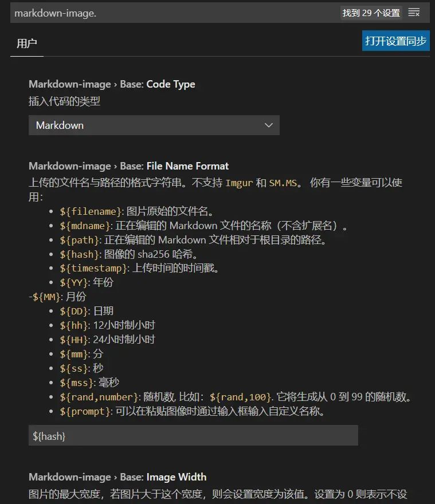The image size is (435, 504).
Task: Click the 找到 29 个设置 results badge
Action: [x=371, y=13]
